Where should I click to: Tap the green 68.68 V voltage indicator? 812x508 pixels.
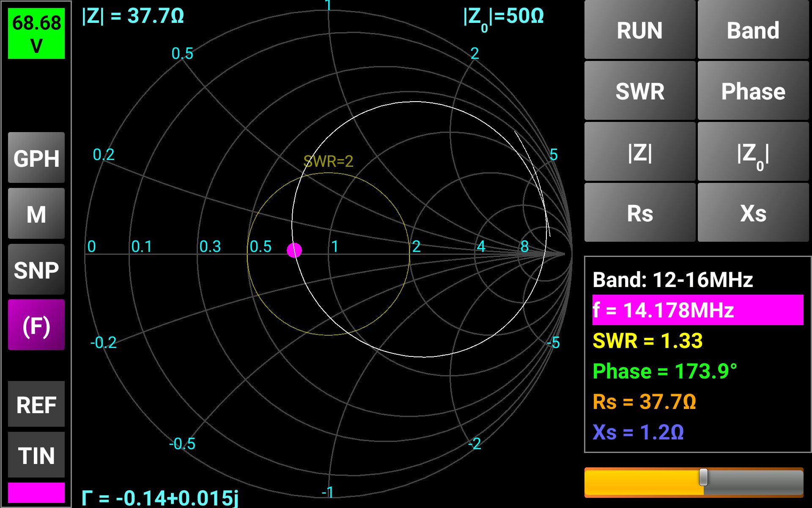[36, 33]
